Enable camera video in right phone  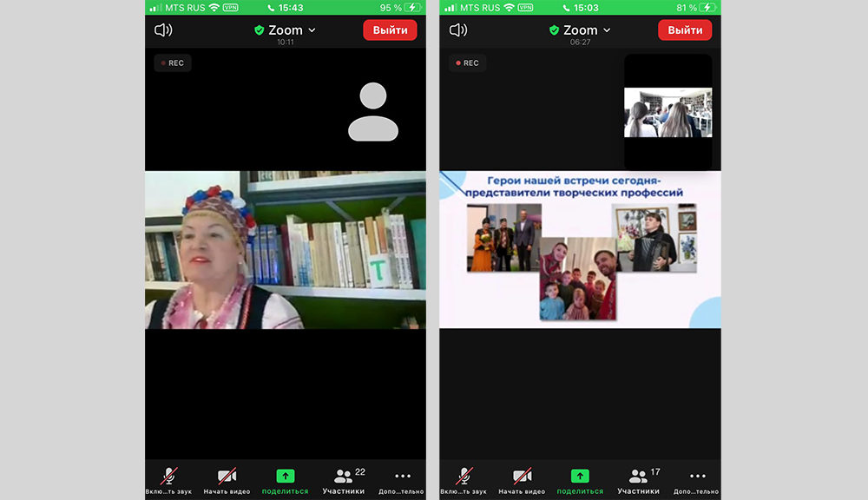[x=522, y=479]
